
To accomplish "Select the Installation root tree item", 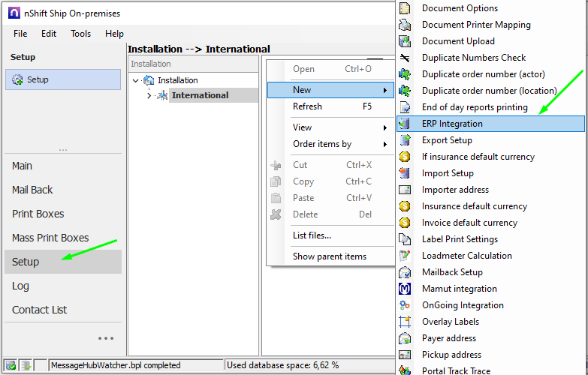I will pos(178,80).
